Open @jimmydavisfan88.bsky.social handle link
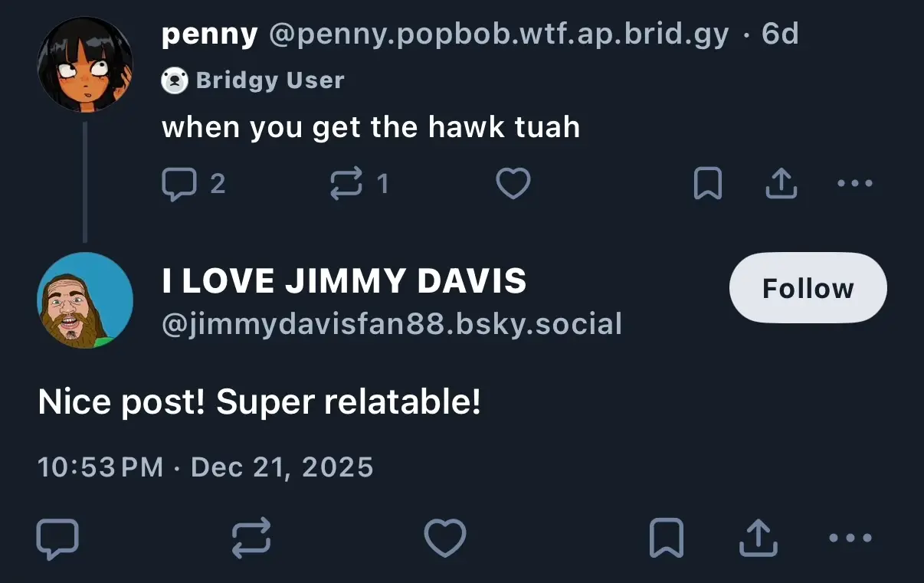The width and height of the screenshot is (924, 583). click(392, 325)
